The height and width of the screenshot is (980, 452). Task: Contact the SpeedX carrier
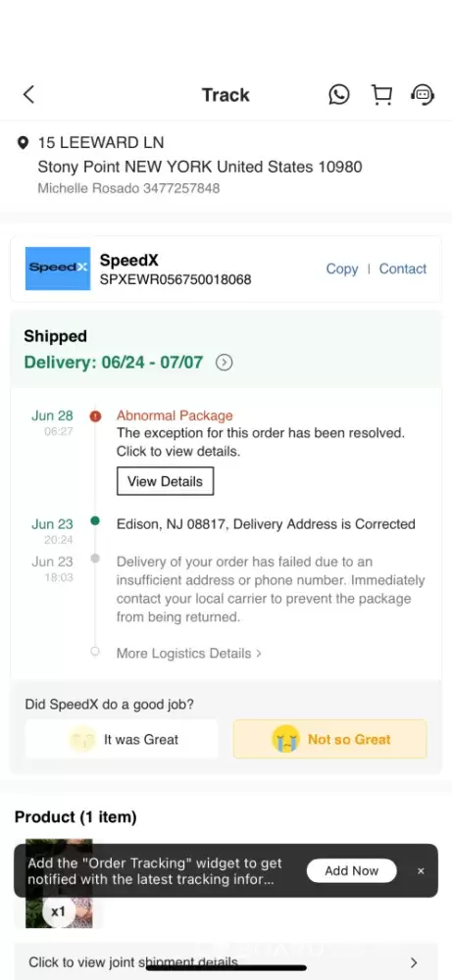click(x=403, y=269)
